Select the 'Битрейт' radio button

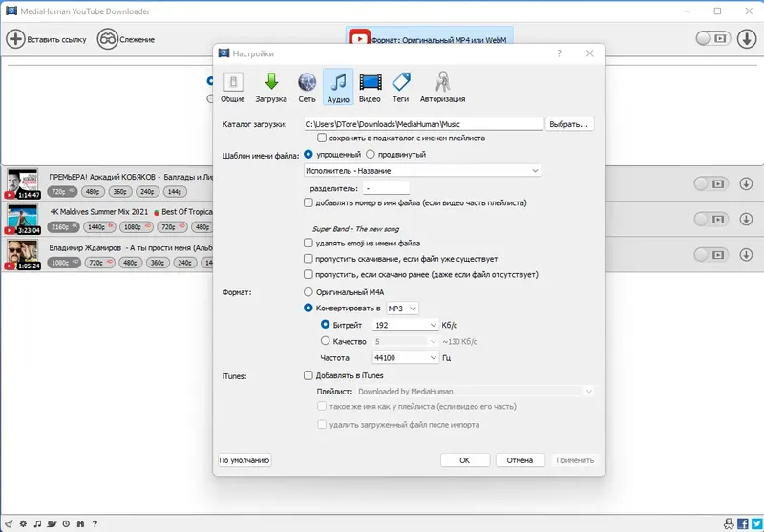pos(325,325)
